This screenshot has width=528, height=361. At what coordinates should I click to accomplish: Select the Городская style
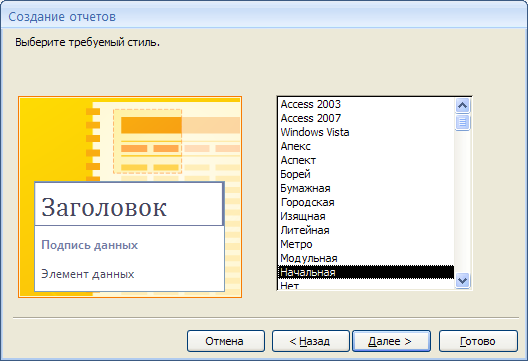point(366,202)
